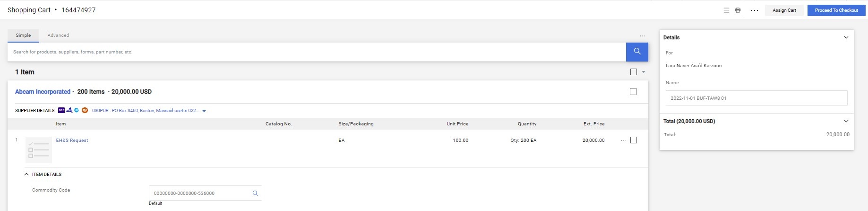Screen dimensions: 868x211
Task: Check the Abcam Incorporated supplier checkbox
Action: tap(633, 92)
